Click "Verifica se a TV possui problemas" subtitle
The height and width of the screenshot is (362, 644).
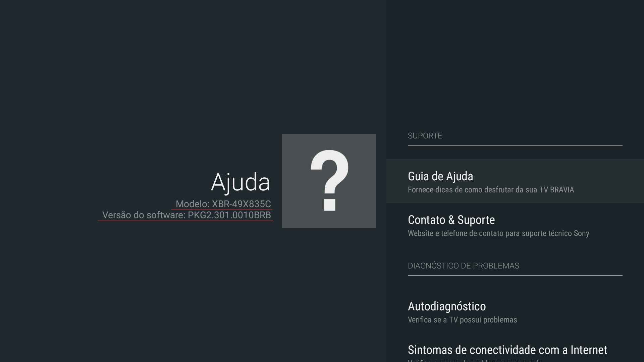coord(462,320)
